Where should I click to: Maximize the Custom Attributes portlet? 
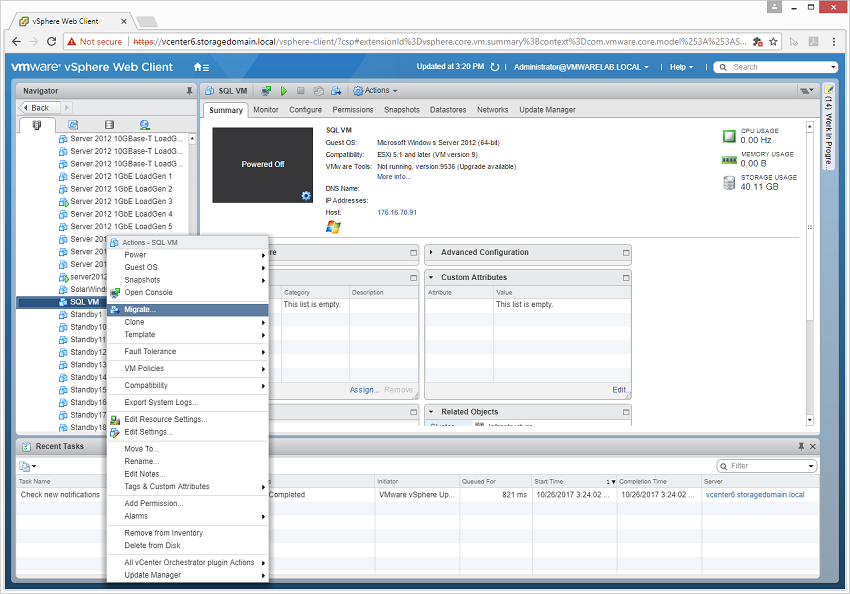pyautogui.click(x=626, y=278)
